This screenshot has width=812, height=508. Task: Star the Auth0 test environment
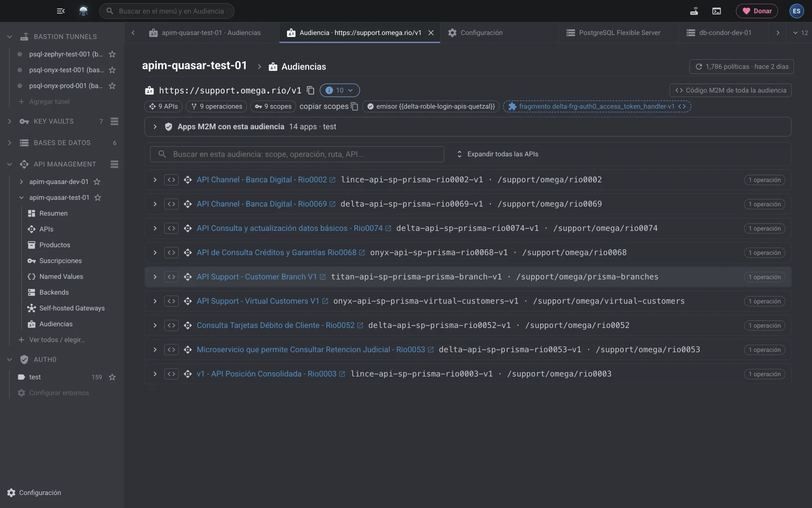click(112, 377)
